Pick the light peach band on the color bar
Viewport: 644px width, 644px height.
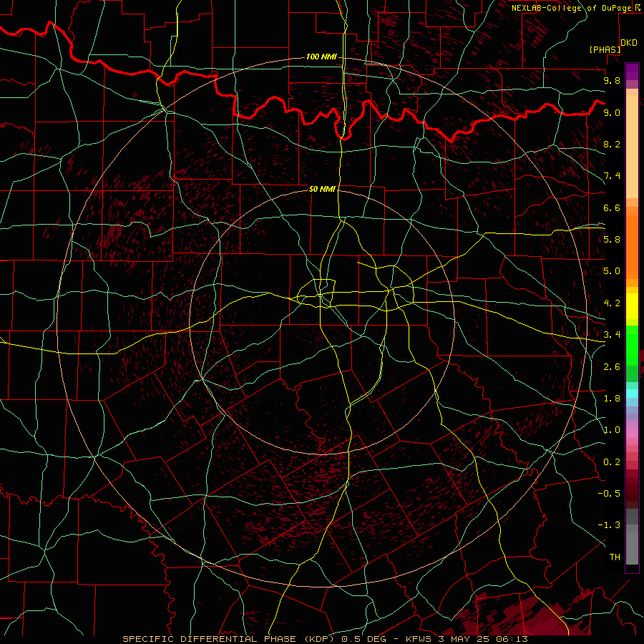632,147
